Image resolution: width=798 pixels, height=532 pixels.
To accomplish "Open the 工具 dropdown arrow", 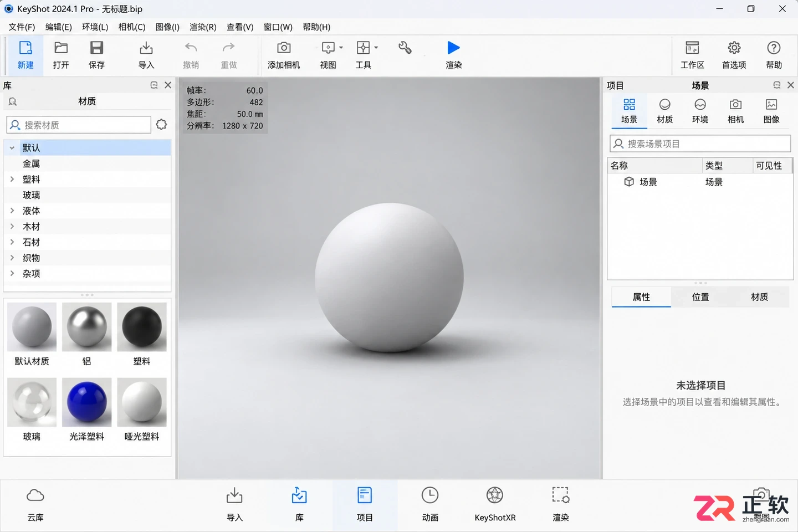I will coord(376,48).
